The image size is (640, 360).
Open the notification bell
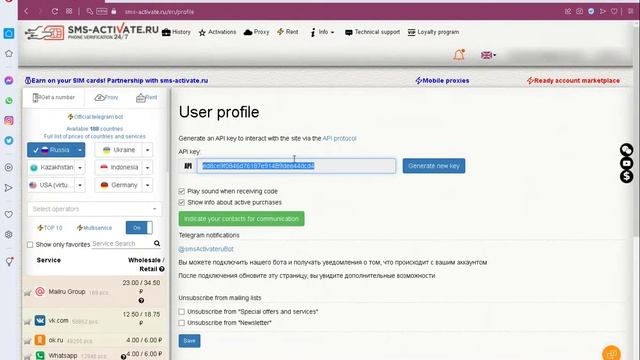pyautogui.click(x=459, y=55)
